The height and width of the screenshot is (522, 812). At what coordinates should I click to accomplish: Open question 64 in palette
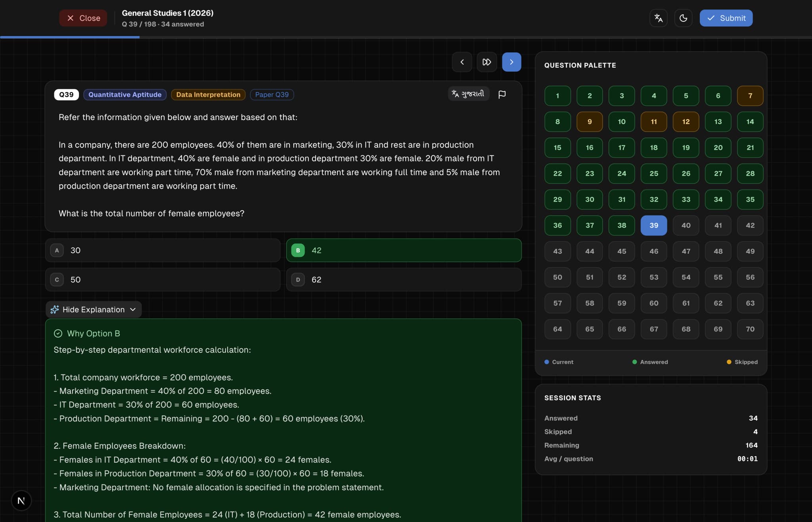557,329
